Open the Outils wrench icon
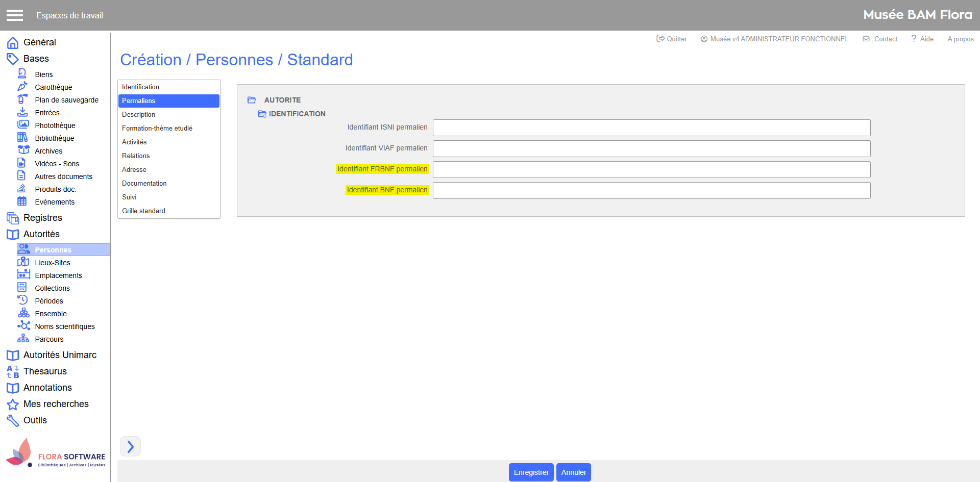Viewport: 980px width, 482px height. coord(13,421)
